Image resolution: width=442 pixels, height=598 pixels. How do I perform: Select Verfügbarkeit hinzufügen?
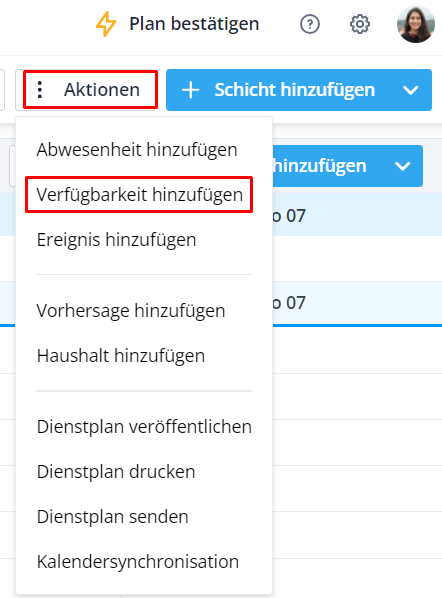click(140, 195)
